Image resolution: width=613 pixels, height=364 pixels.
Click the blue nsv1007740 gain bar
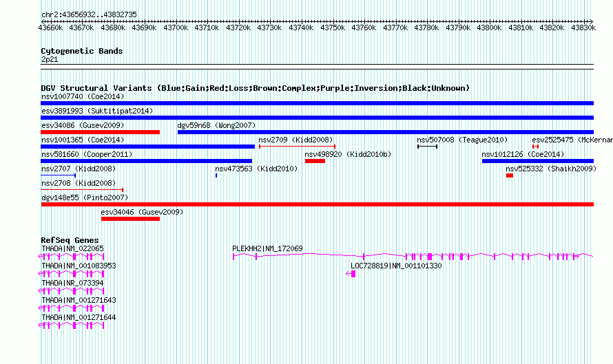(x=317, y=103)
